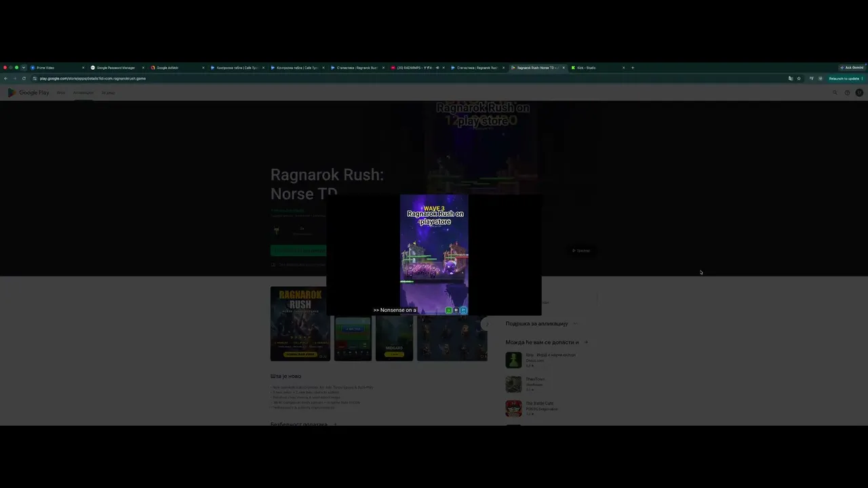The width and height of the screenshot is (868, 488).
Task: Open the tab search dropdown arrow
Action: coord(24,68)
